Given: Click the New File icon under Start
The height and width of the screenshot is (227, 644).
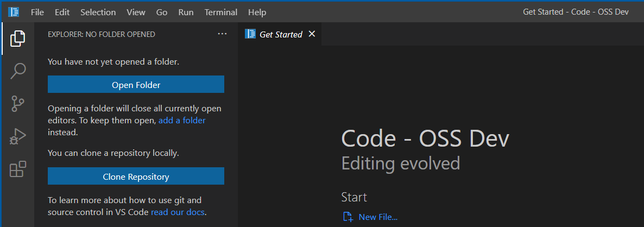Looking at the screenshot, I should tap(348, 217).
